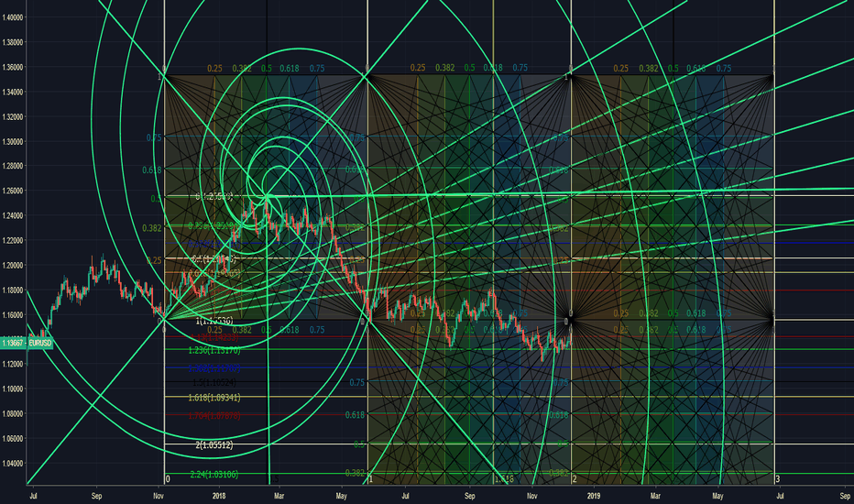Click the time zone marker labeled 3
The height and width of the screenshot is (504, 854).
coord(778,479)
